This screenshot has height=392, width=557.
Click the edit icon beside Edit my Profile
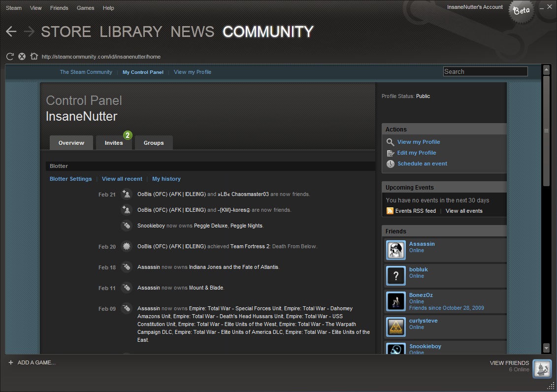pyautogui.click(x=391, y=153)
